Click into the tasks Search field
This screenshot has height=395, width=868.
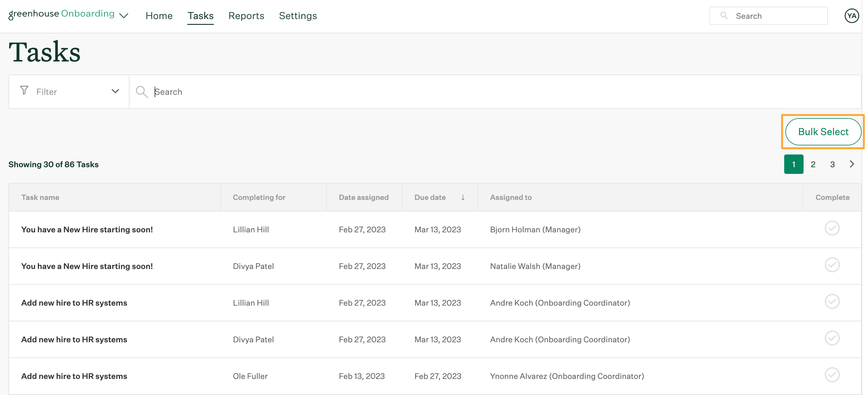[472, 92]
